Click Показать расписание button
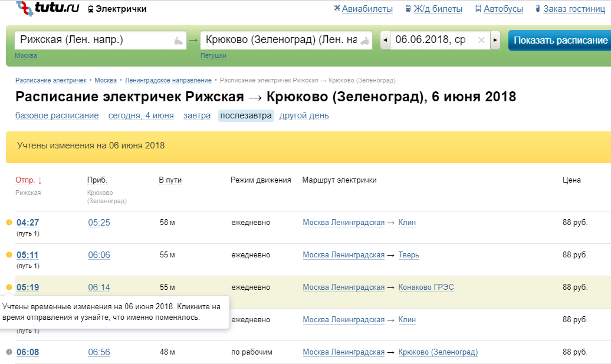 tap(560, 41)
